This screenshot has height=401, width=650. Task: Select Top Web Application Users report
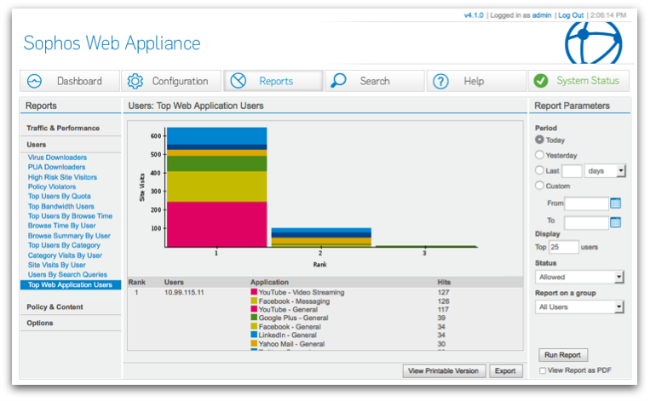[70, 285]
